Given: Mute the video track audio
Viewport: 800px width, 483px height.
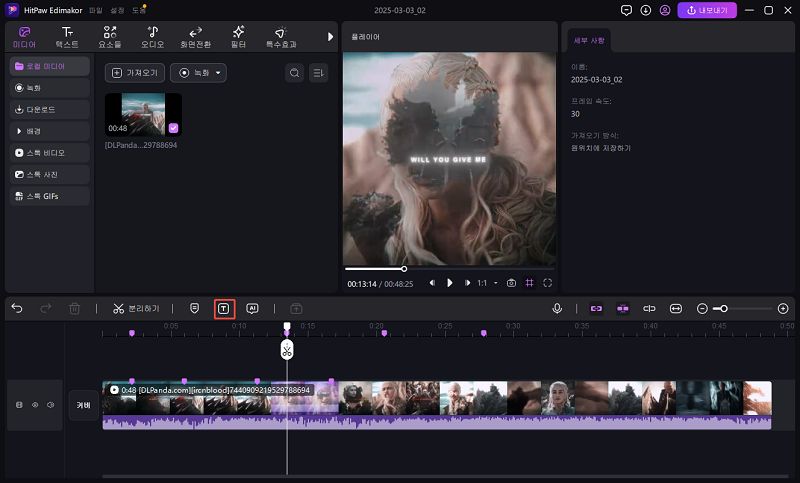Looking at the screenshot, I should (x=48, y=405).
